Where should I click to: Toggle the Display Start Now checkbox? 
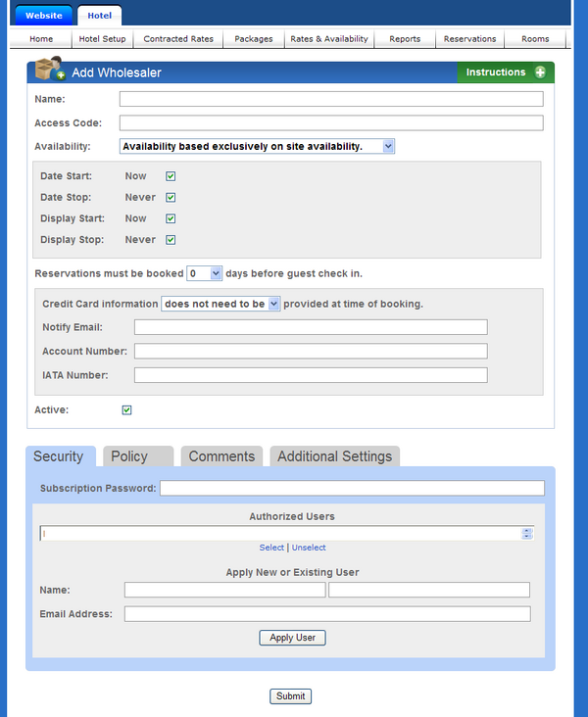pyautogui.click(x=171, y=218)
